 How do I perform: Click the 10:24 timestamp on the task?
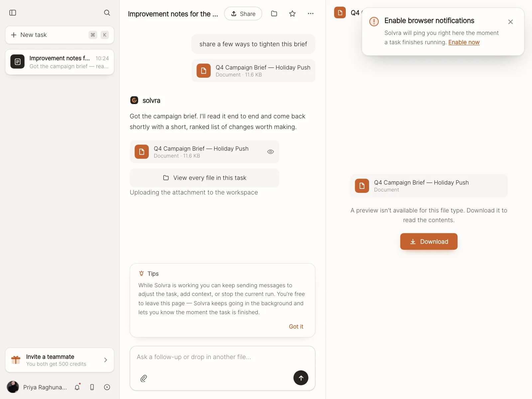pos(102,59)
